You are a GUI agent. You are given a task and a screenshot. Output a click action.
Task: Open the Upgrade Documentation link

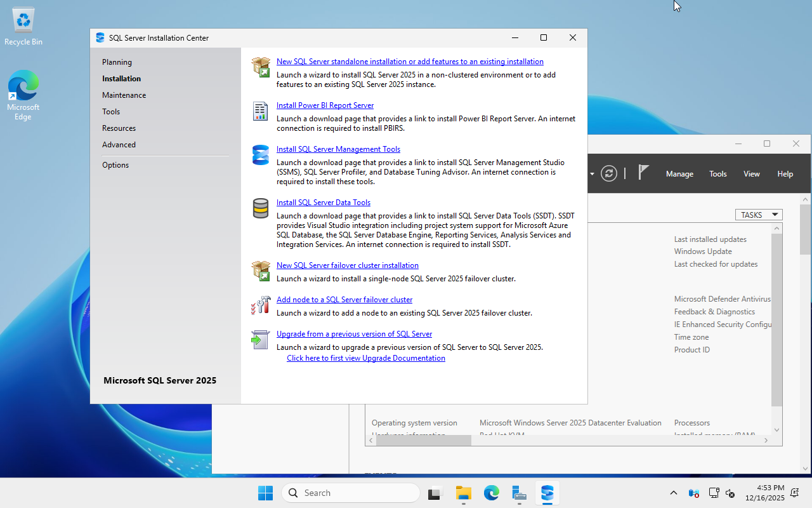point(365,358)
